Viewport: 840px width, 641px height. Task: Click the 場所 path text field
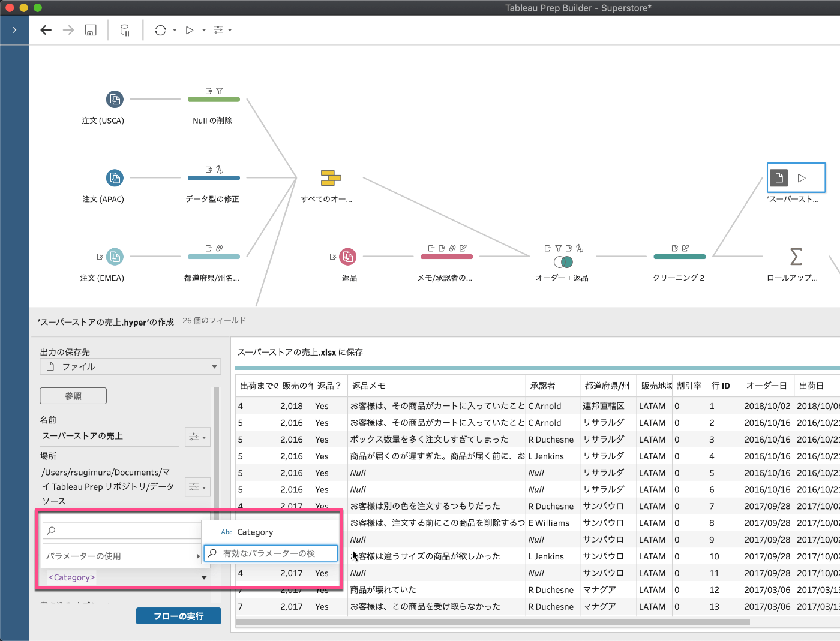coord(110,486)
